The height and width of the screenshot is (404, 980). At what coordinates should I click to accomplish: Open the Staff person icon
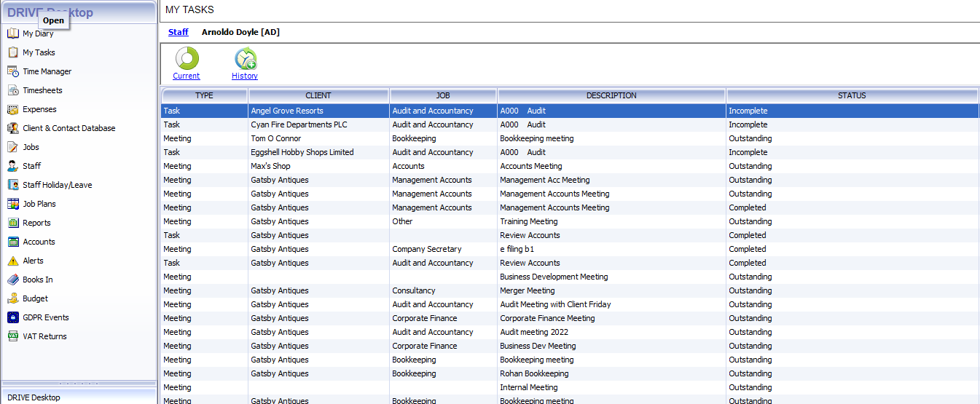coord(12,166)
